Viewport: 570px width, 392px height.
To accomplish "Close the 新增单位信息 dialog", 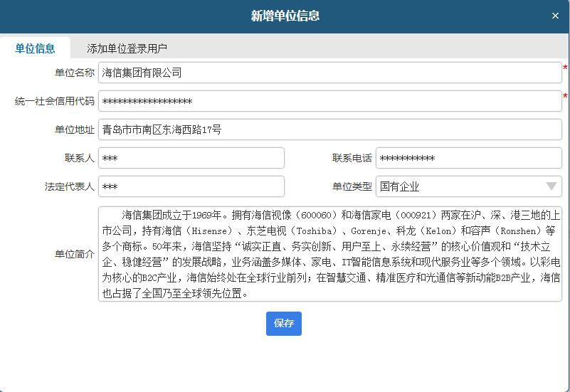I will 555,16.
